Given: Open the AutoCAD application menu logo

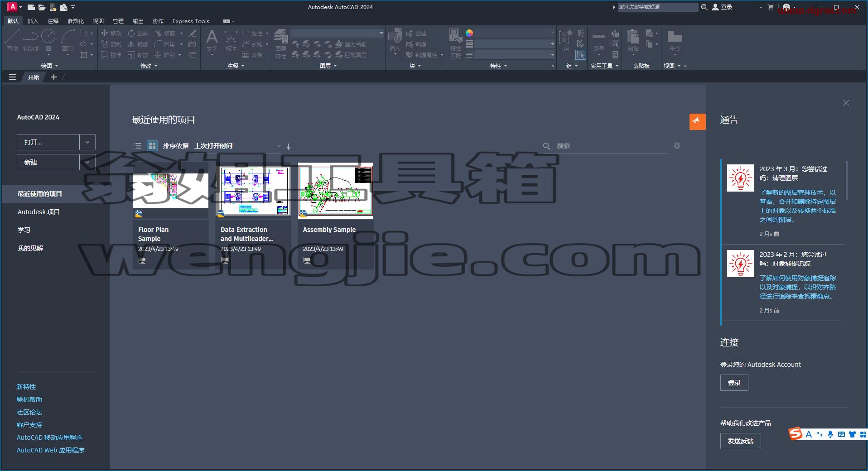Looking at the screenshot, I should coord(12,7).
